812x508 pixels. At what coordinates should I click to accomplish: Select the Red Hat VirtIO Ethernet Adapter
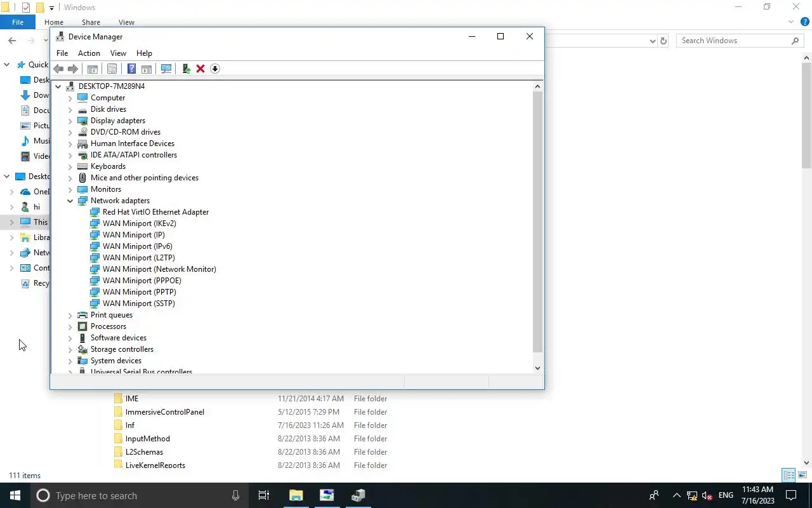click(x=155, y=212)
